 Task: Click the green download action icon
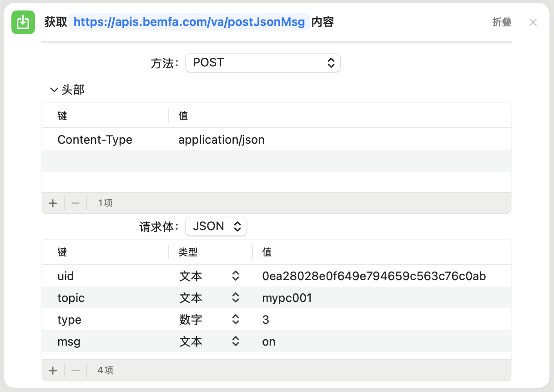23,22
